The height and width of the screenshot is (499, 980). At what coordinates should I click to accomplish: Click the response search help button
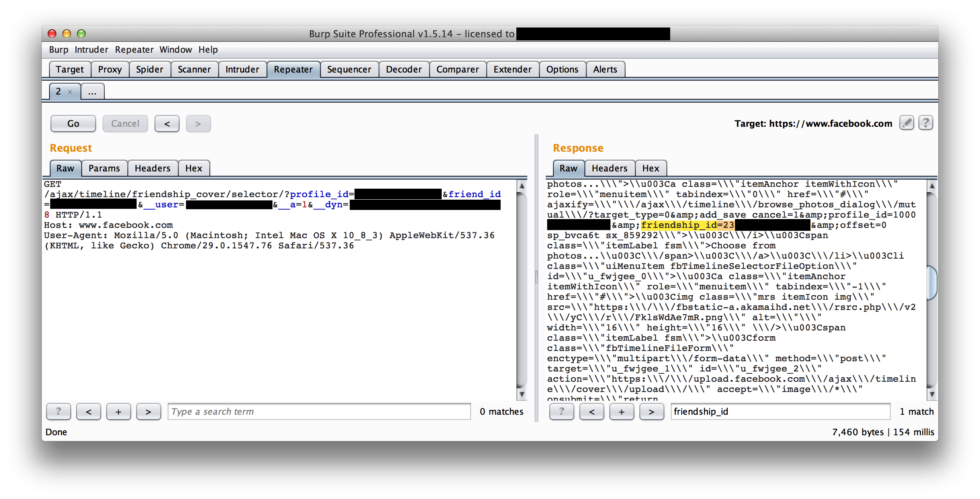[x=561, y=411]
